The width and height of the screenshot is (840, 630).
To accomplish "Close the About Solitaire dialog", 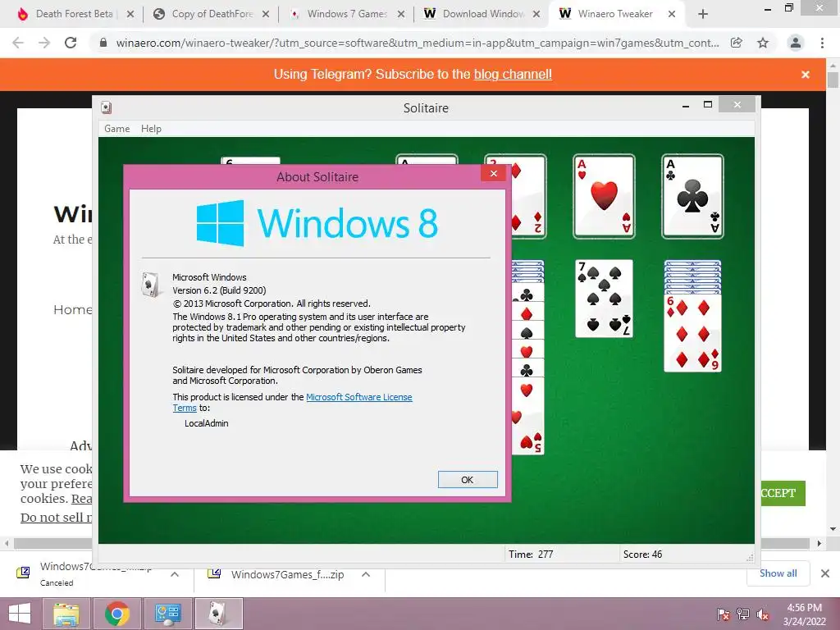I will point(493,174).
